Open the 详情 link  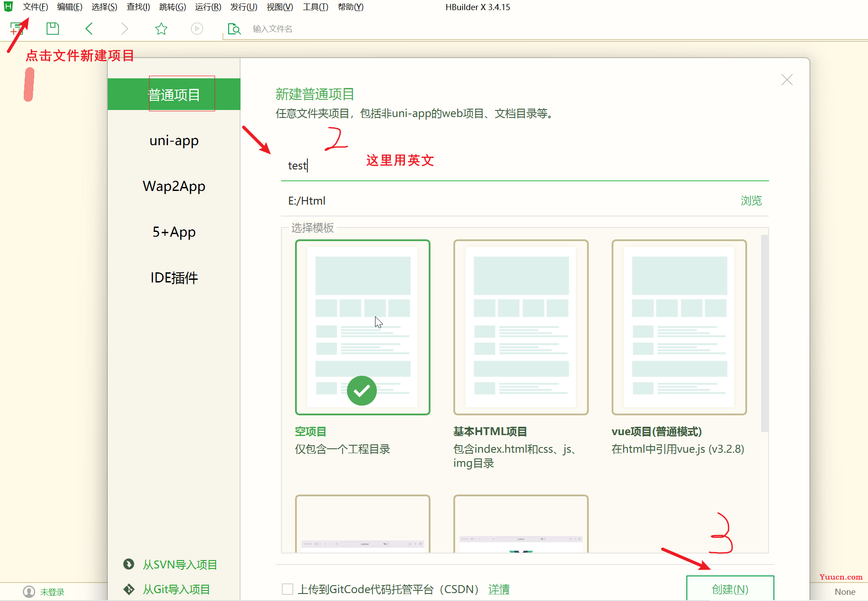(499, 589)
